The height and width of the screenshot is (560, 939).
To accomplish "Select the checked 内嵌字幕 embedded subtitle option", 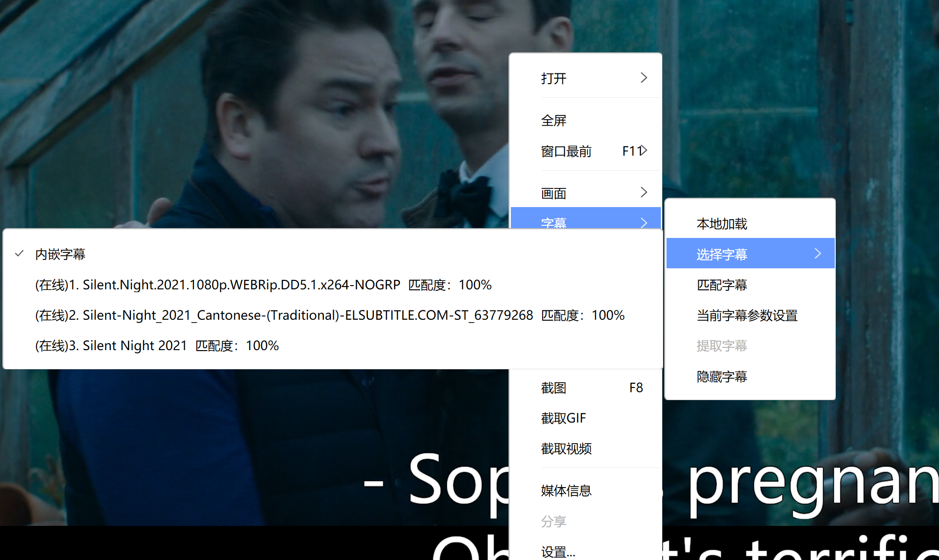I will (60, 254).
